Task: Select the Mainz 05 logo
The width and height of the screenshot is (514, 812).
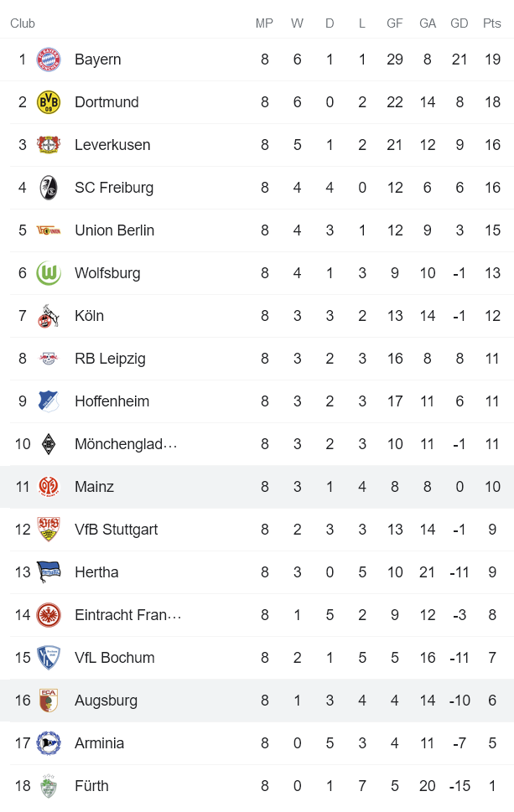Action: point(49,487)
